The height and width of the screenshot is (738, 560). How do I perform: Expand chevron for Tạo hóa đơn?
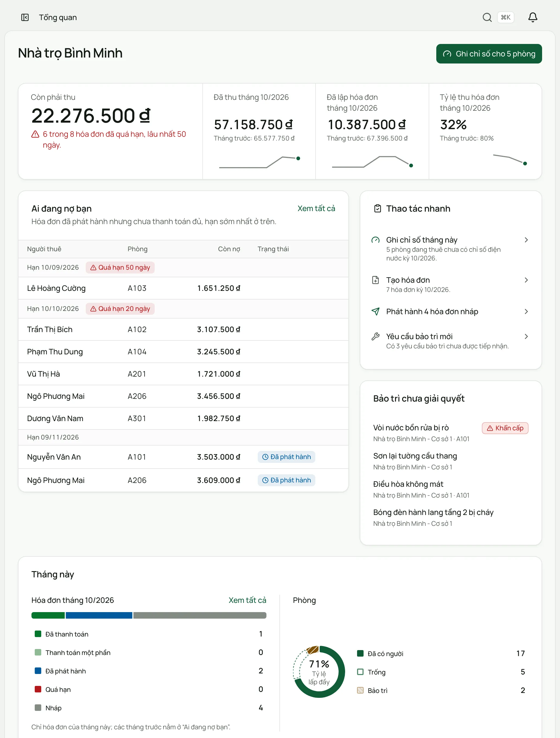pos(526,280)
